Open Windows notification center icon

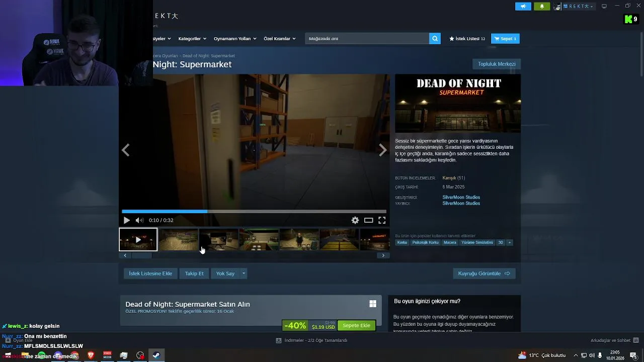click(x=633, y=355)
